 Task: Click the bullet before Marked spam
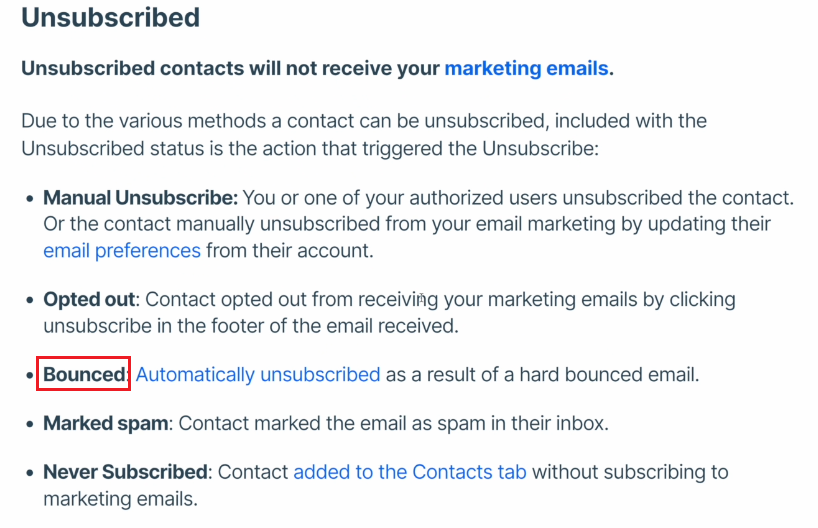30,424
